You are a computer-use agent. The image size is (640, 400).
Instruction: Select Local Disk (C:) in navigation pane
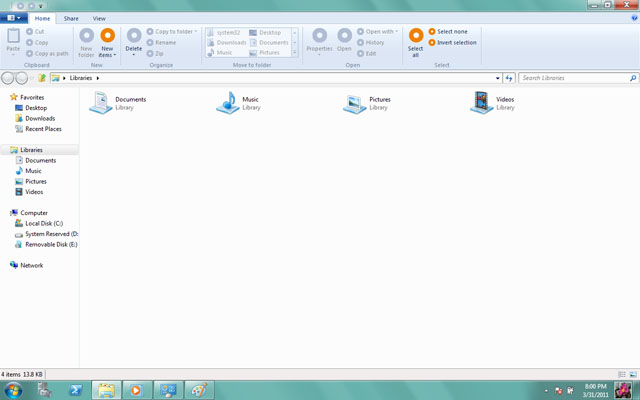pos(44,223)
